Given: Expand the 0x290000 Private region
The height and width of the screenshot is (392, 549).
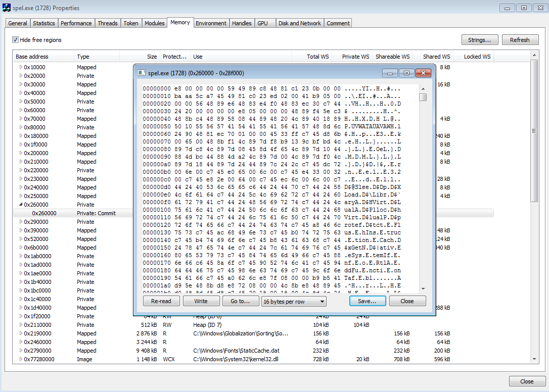Looking at the screenshot, I should pyautogui.click(x=21, y=222).
